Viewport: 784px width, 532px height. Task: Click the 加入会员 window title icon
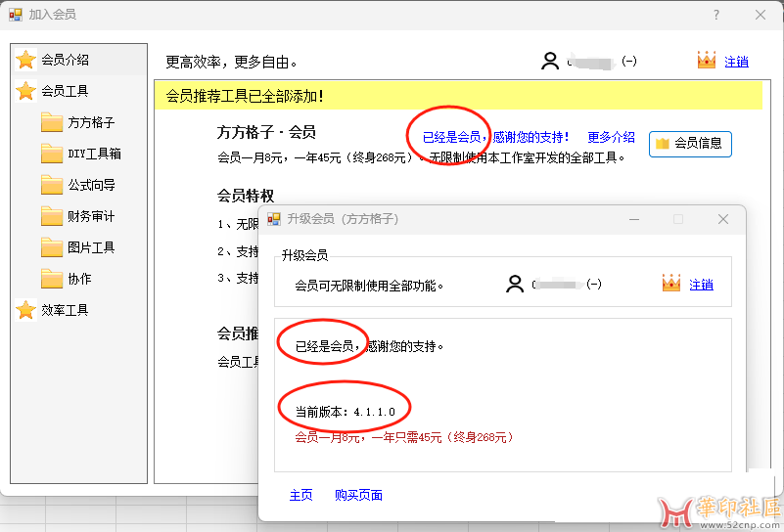click(16, 15)
